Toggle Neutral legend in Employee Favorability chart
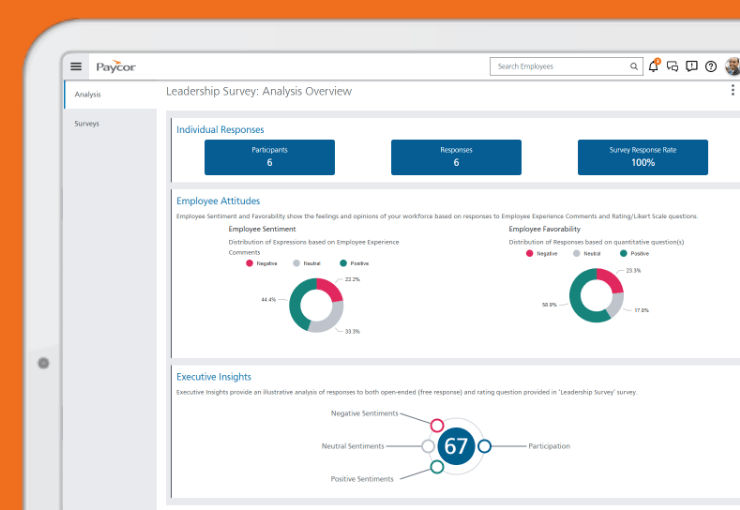The height and width of the screenshot is (510, 740). (587, 253)
